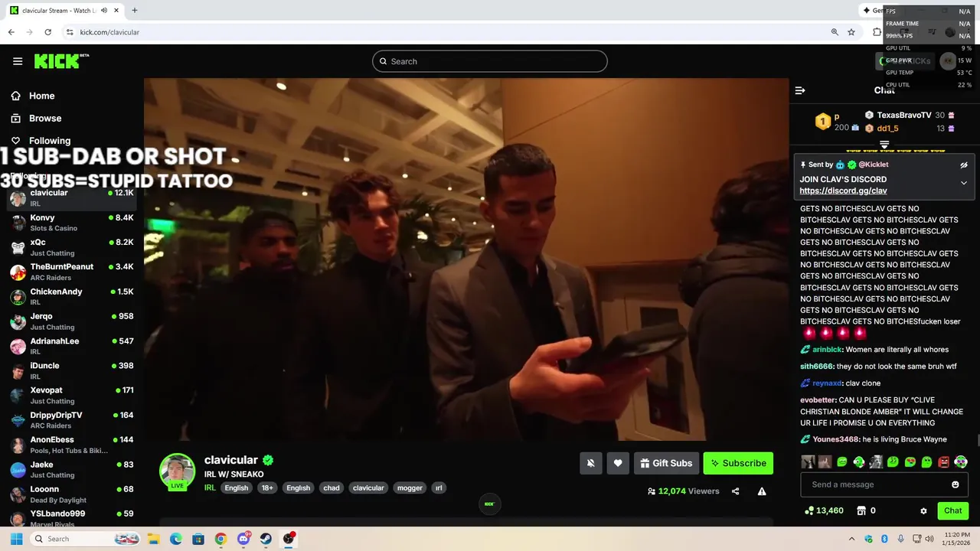980x551 pixels.
Task: Open ChickenAndy's channel
Action: pos(71,296)
